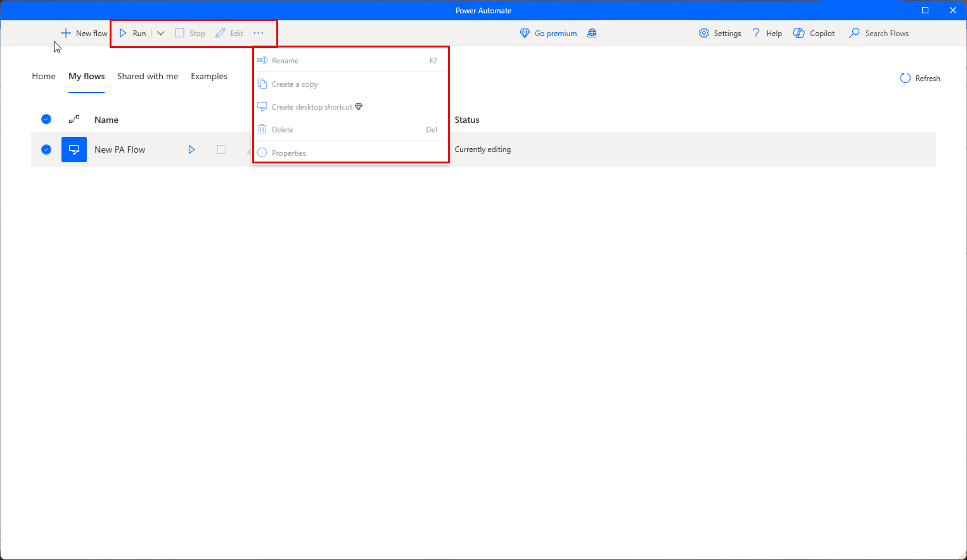
Task: Click the Edit pencil icon in toolbar
Action: (x=220, y=33)
